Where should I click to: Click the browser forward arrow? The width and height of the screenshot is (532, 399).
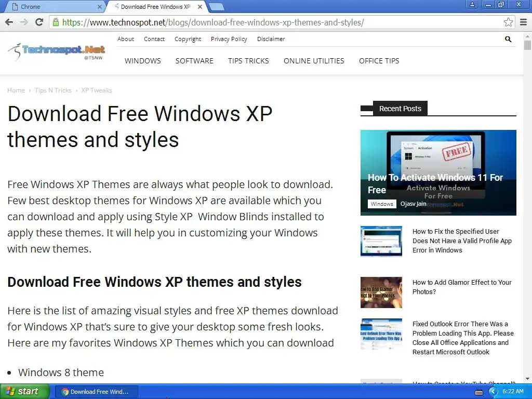pos(24,22)
